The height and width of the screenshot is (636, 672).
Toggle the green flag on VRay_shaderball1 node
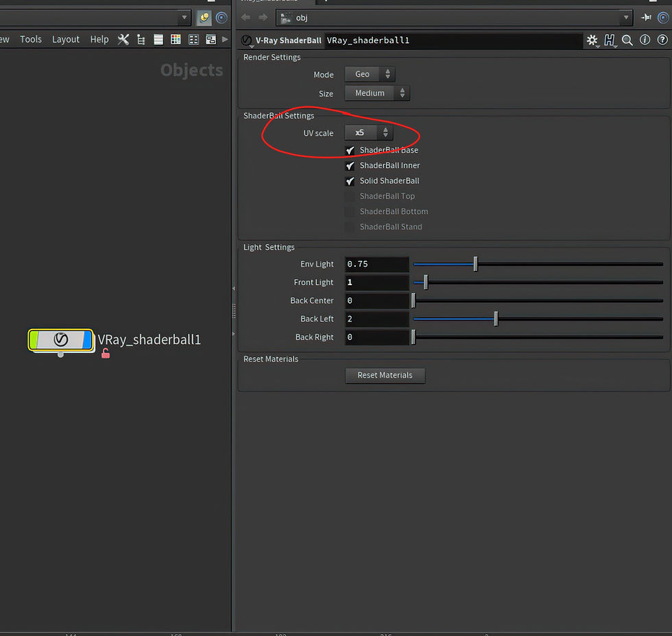pyautogui.click(x=34, y=340)
